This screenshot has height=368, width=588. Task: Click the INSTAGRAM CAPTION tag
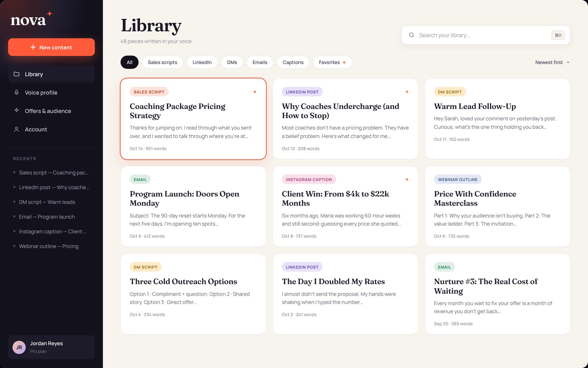pyautogui.click(x=309, y=180)
